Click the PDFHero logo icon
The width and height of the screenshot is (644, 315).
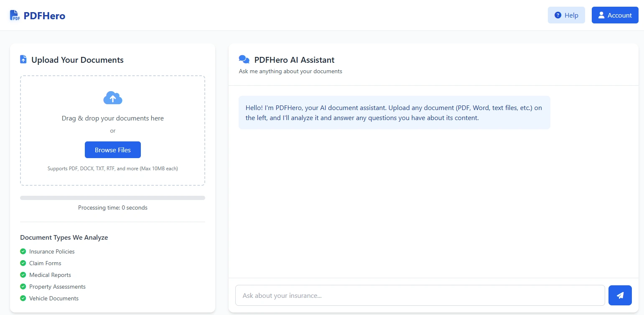pyautogui.click(x=15, y=15)
